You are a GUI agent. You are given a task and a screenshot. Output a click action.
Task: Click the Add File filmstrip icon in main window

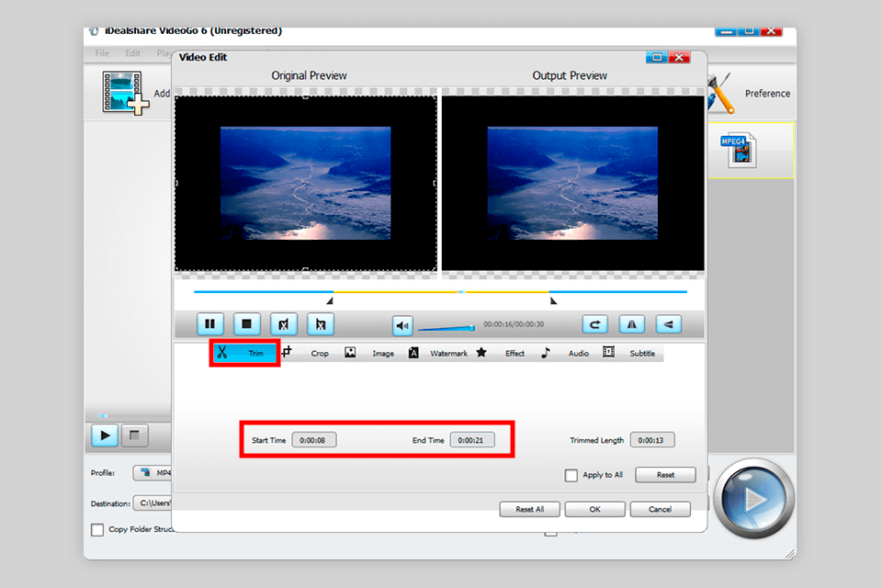[x=126, y=93]
